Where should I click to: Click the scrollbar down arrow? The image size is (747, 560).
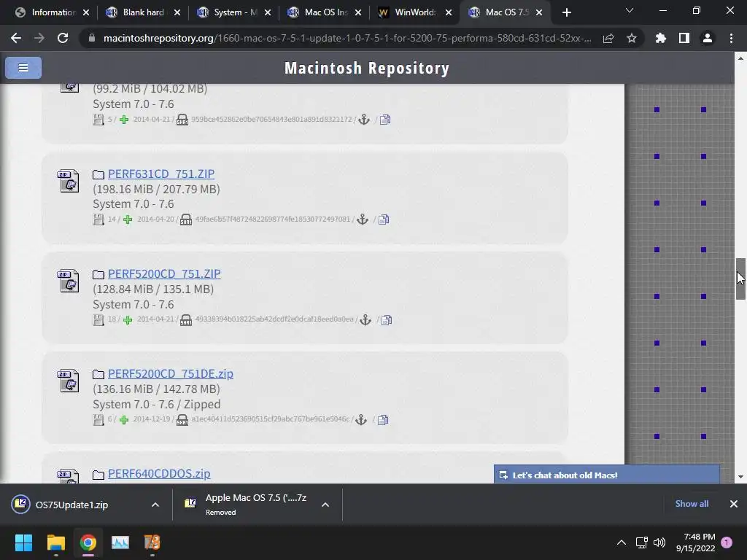[x=740, y=477]
